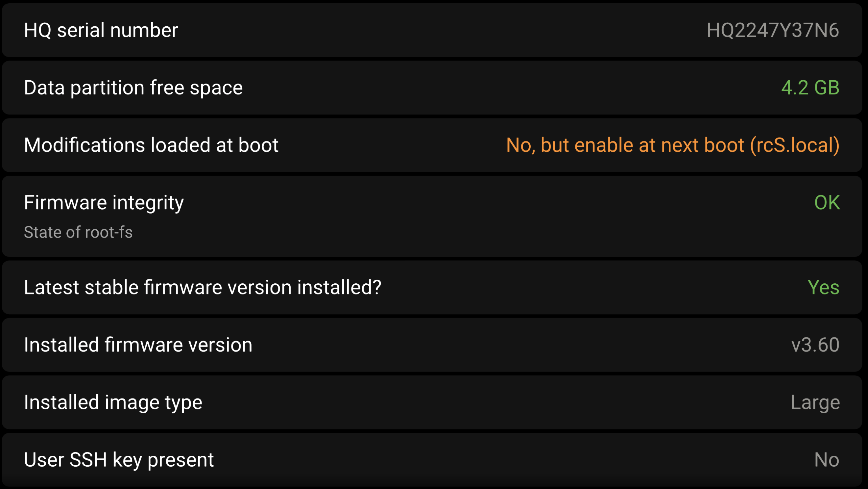Select the State of root-fs subtitle
This screenshot has width=868, height=489.
point(78,232)
